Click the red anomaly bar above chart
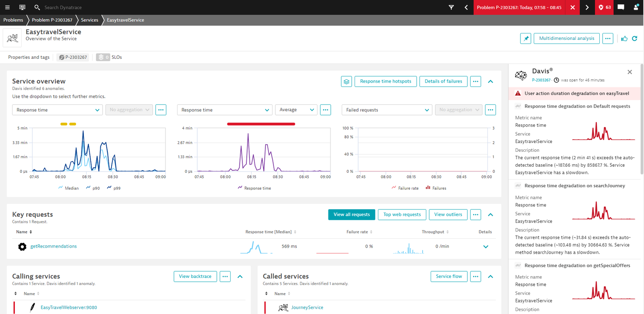Viewport: 644px width, 314px height. tap(261, 124)
